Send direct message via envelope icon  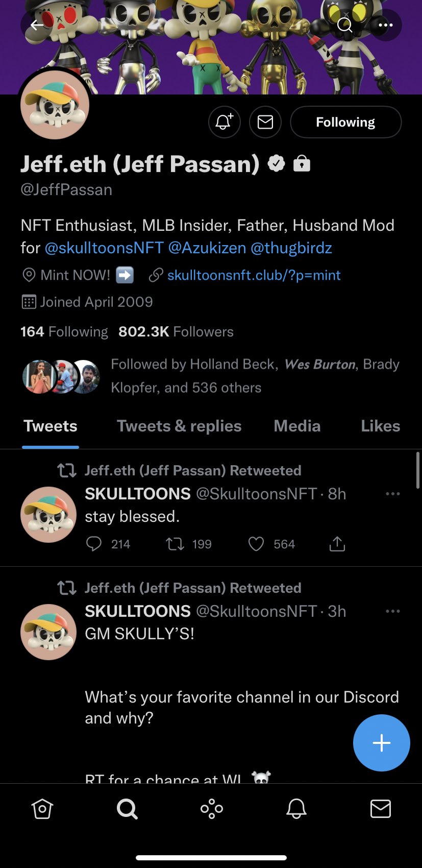pos(265,122)
